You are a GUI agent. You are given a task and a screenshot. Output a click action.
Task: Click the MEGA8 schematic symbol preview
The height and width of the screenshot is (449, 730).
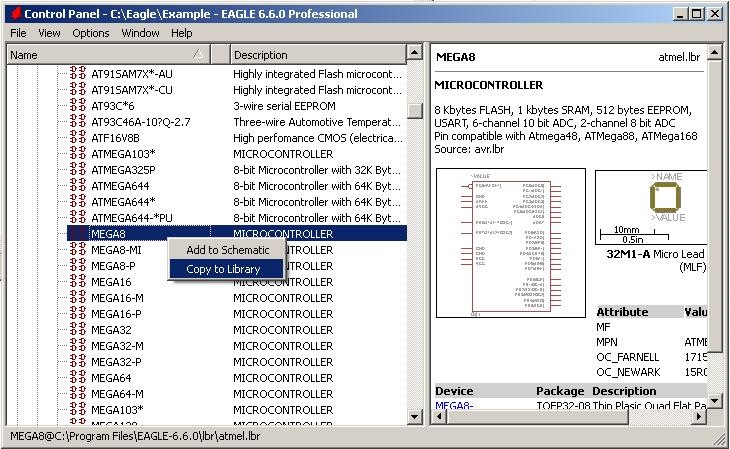[511, 243]
